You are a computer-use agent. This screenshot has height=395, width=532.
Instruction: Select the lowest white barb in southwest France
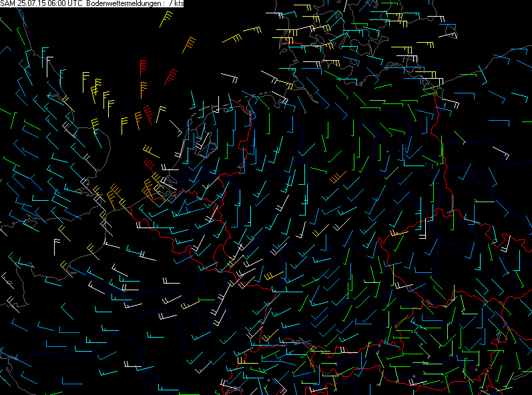click(x=133, y=364)
